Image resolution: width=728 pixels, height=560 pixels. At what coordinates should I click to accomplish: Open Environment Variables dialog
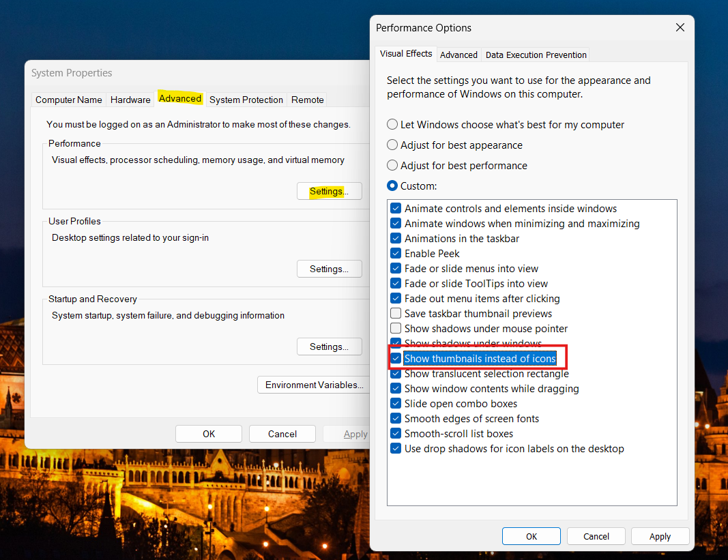(314, 385)
